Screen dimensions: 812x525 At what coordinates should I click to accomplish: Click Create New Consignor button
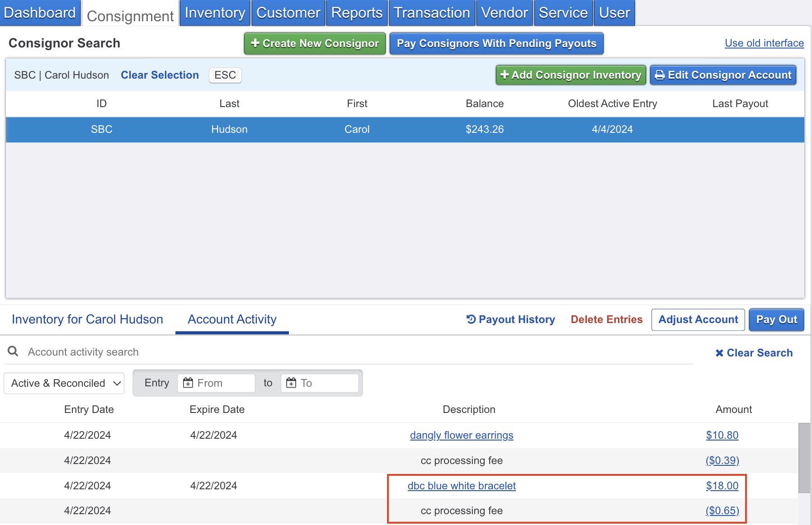pos(315,43)
